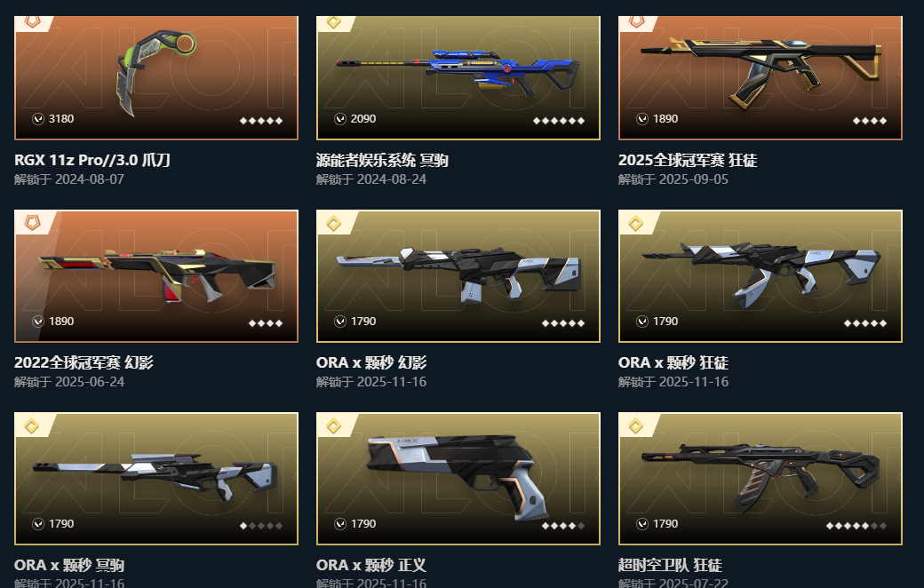Open the 超时空卫队 狂徒 rifle thumbnail
924x588 pixels.
761,479
